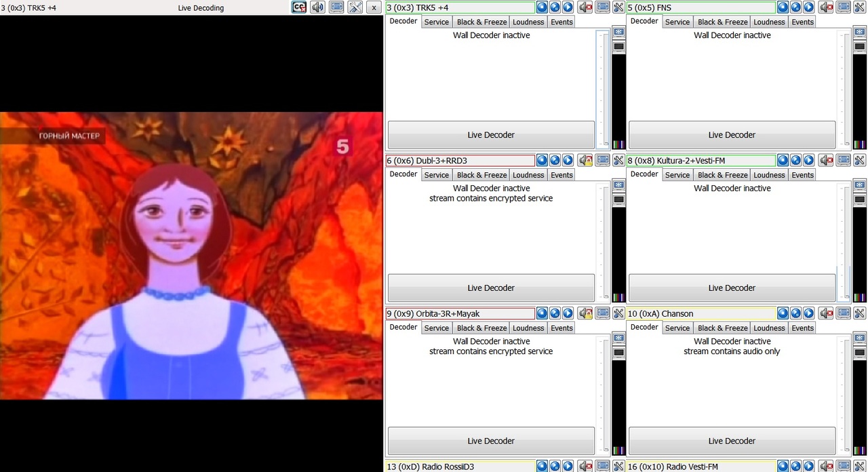Screen dimensions: 868x472
Task: Stop the Orbita-3R+Mayak stream
Action: [x=542, y=313]
